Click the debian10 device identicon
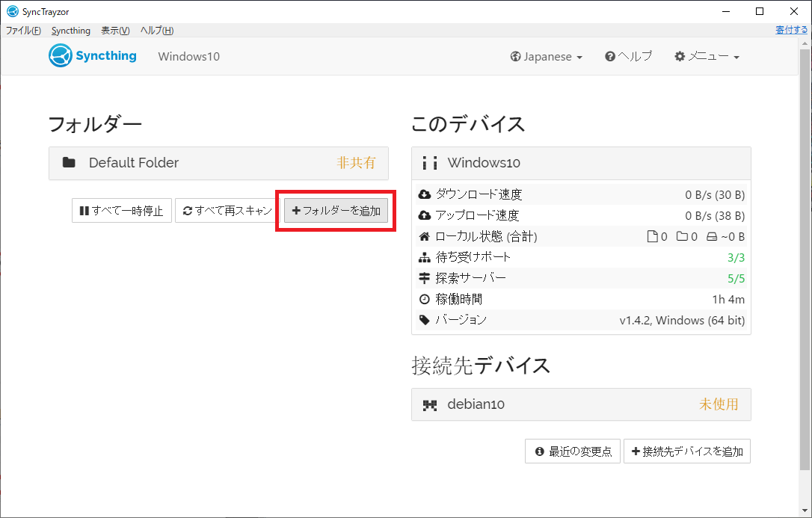812x518 pixels. click(x=430, y=404)
